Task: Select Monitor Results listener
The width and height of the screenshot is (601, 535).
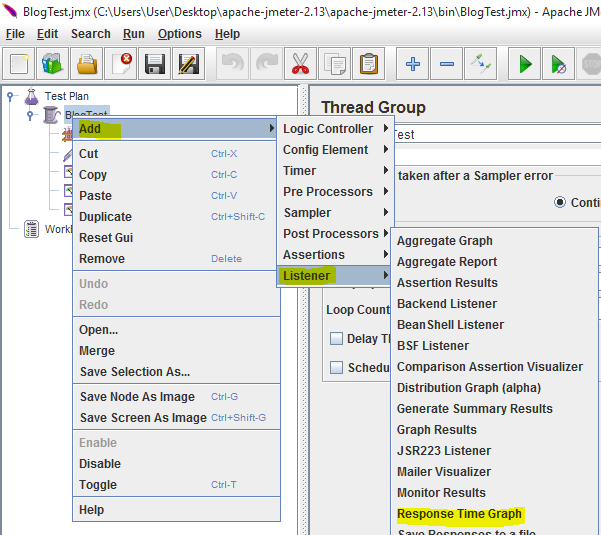Action: coord(494,492)
